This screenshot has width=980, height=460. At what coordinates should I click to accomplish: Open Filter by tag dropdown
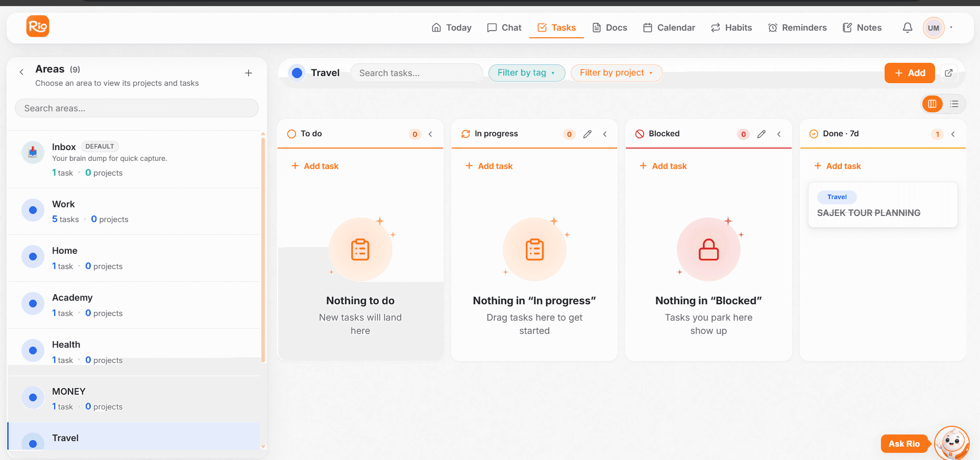[x=527, y=73]
